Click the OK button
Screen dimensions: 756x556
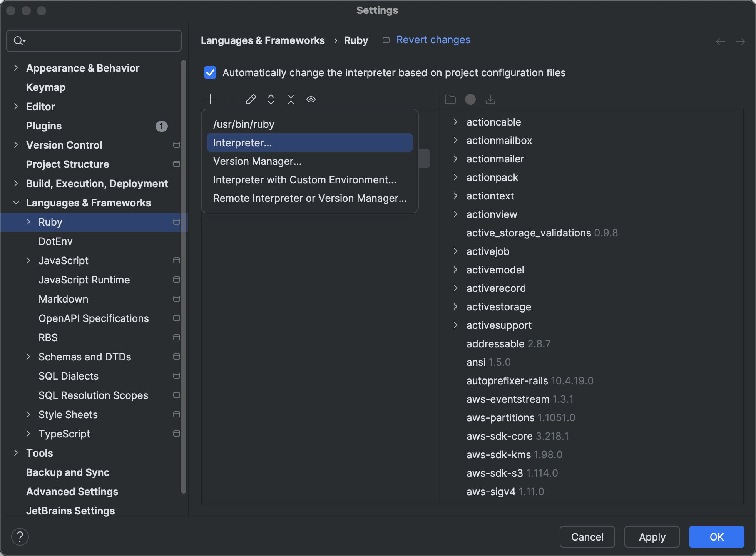pos(717,537)
